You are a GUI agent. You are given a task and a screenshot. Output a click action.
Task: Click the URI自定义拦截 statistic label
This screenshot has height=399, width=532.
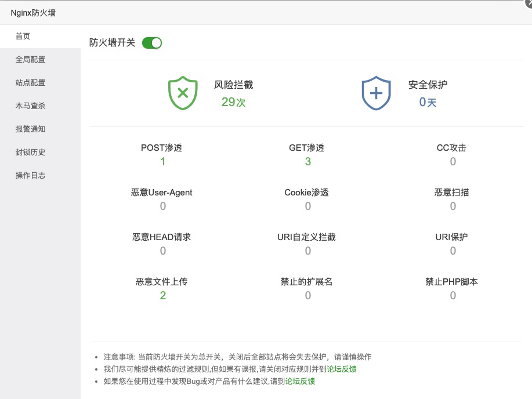click(306, 237)
